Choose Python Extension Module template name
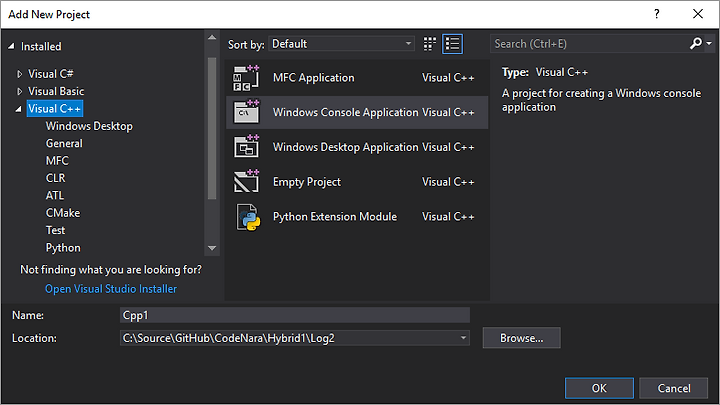720x405 pixels. (335, 217)
